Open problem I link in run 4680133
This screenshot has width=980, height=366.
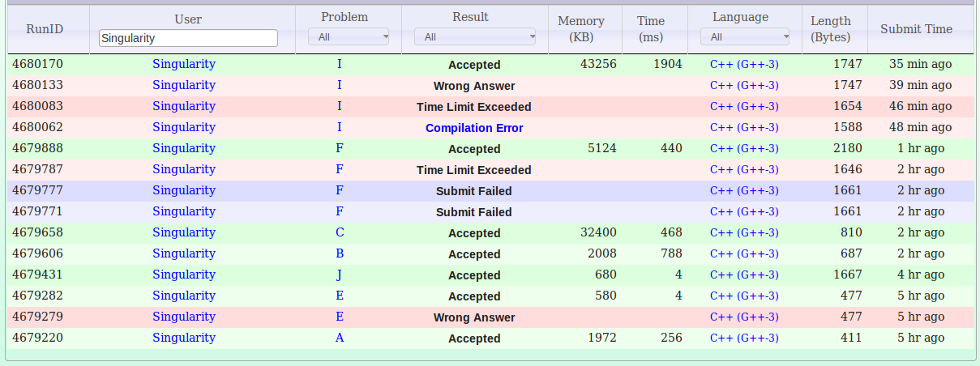pyautogui.click(x=340, y=85)
